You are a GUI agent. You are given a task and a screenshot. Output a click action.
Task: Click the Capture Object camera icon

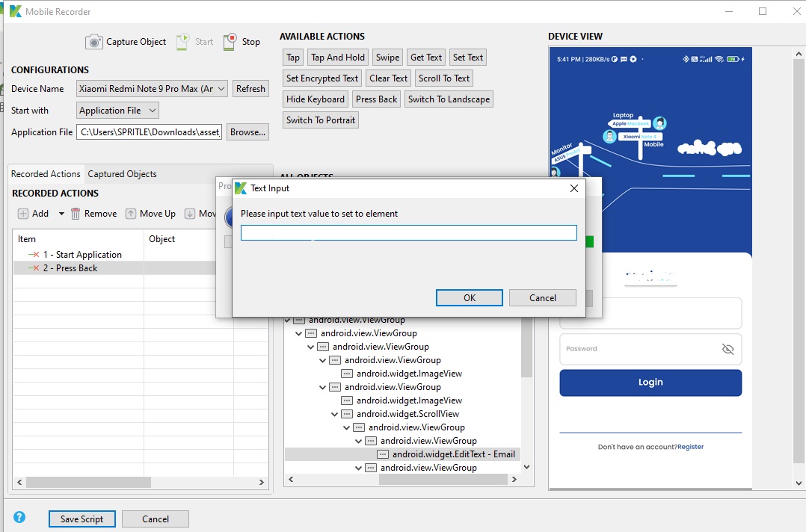[x=93, y=42]
